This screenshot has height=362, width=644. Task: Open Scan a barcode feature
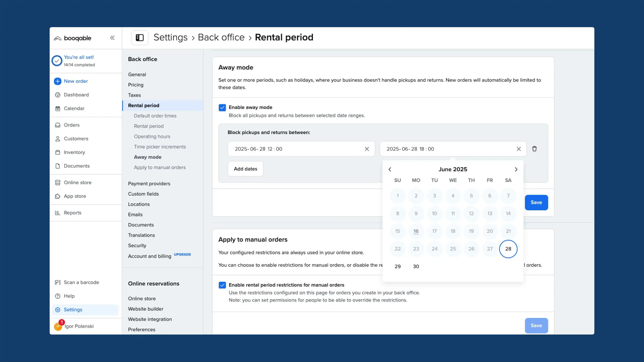point(81,282)
